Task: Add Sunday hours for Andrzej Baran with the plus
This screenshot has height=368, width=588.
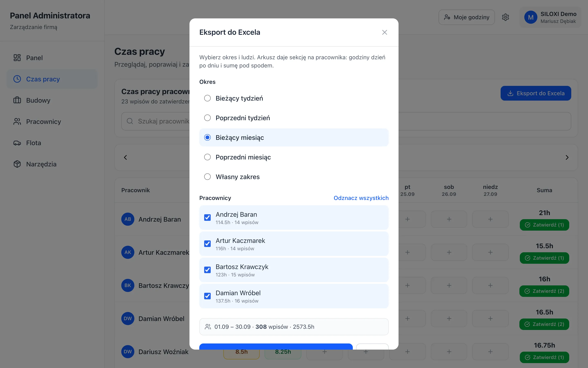Action: tap(490, 219)
